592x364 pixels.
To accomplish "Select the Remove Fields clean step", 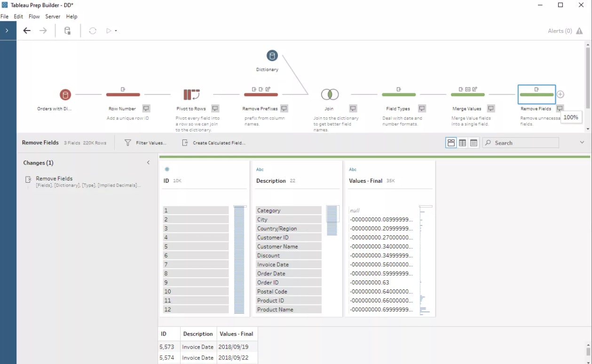I will click(x=537, y=94).
